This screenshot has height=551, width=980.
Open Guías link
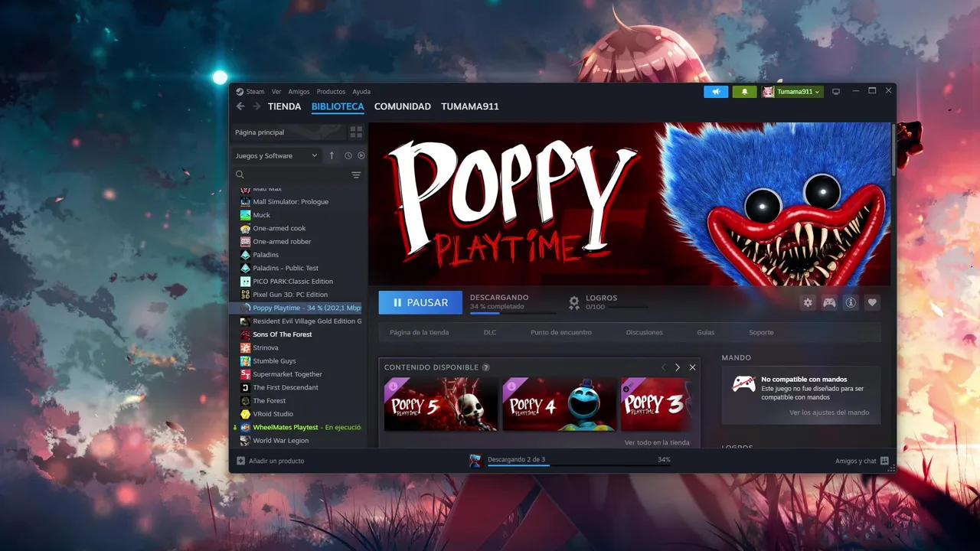click(706, 333)
